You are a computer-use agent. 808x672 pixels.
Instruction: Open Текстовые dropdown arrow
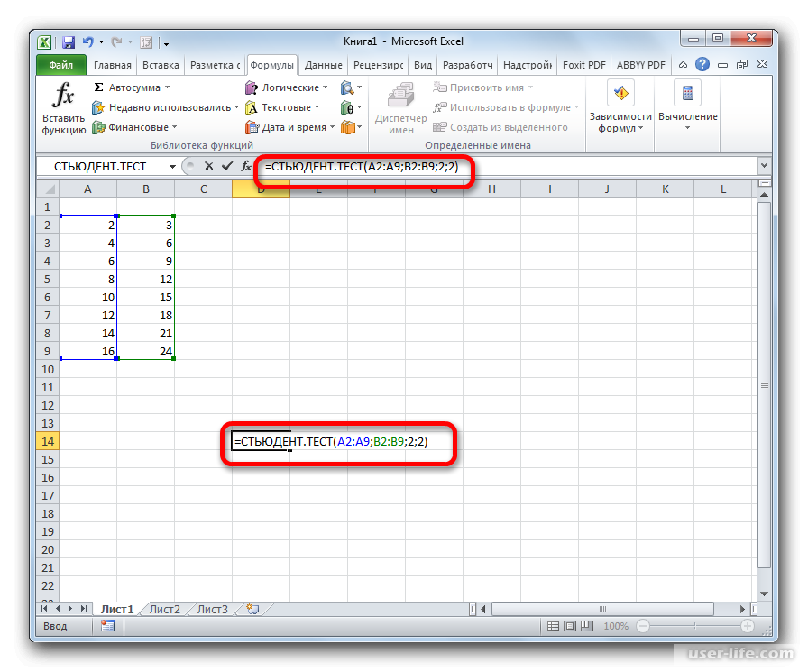point(317,107)
